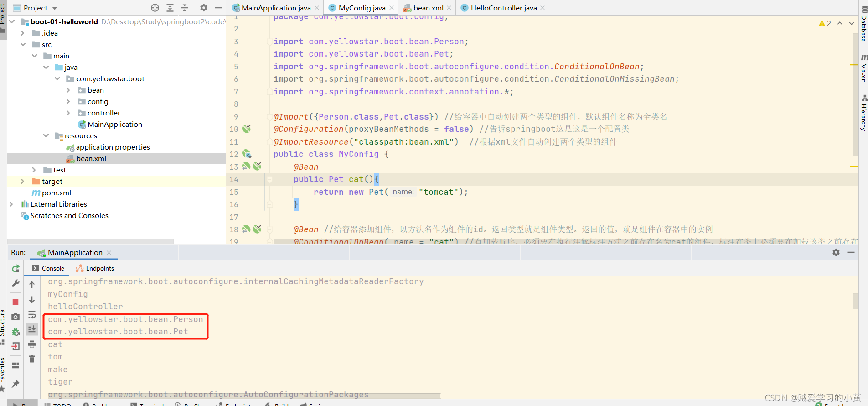Expand the test folder

(34, 170)
